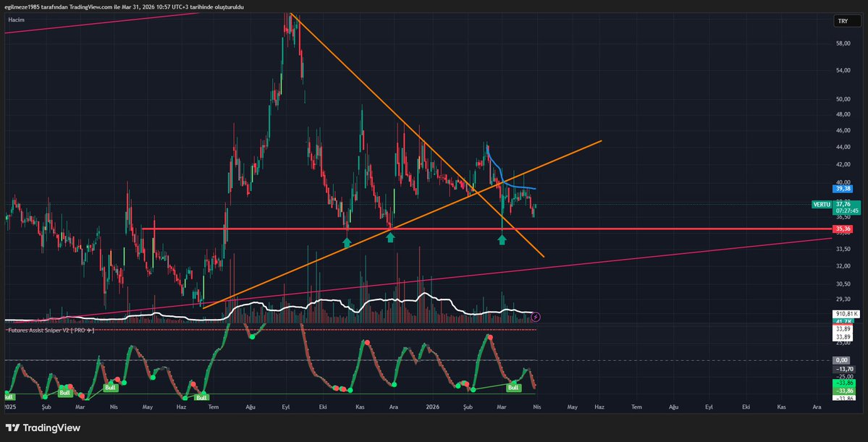This screenshot has height=442, width=868.
Task: Click the blue 39,38 price label
Action: (843, 189)
